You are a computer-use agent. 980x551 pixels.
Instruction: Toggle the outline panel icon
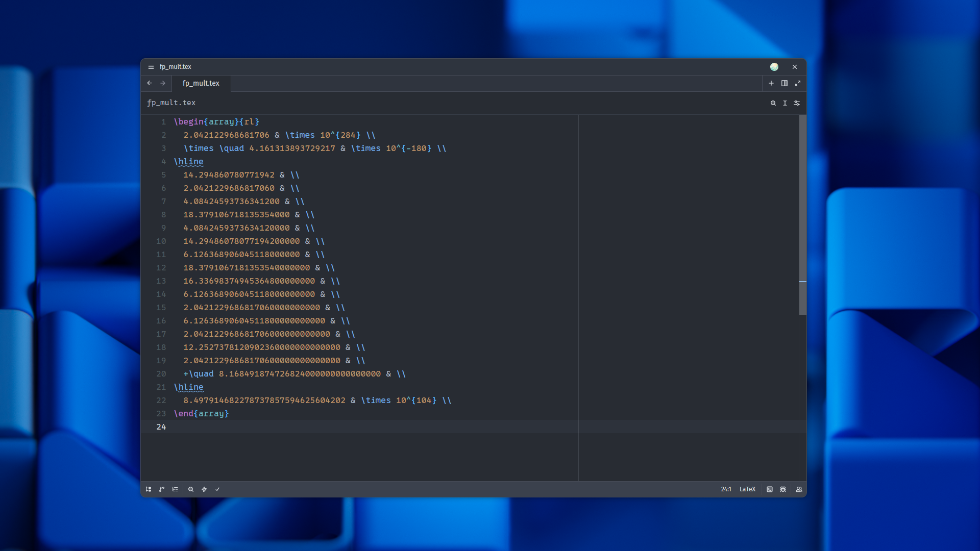click(x=175, y=489)
